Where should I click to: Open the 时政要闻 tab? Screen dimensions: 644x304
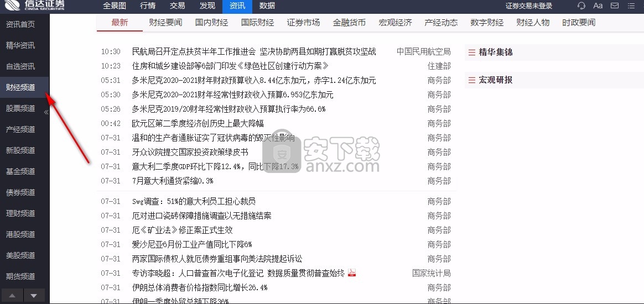point(579,23)
